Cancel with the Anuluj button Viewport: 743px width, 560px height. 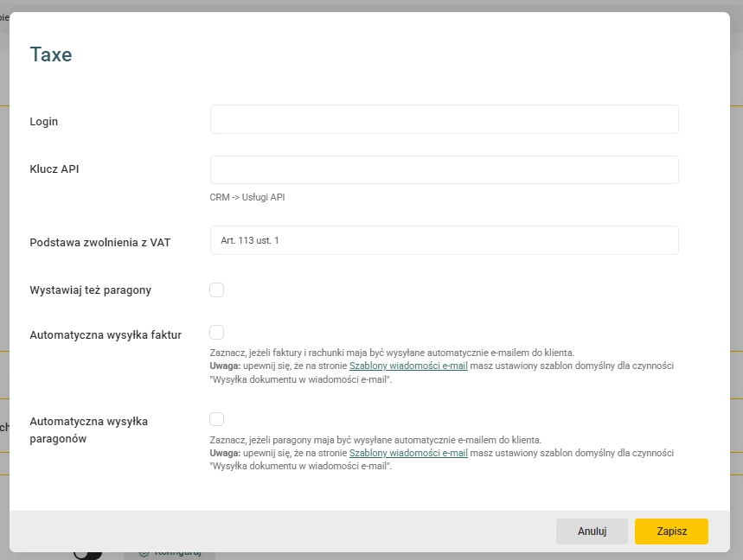pyautogui.click(x=592, y=531)
